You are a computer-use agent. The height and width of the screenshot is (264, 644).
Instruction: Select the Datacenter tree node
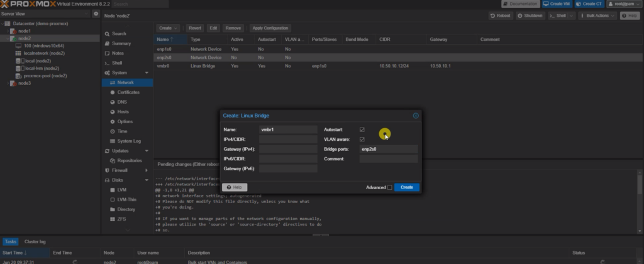pyautogui.click(x=40, y=24)
